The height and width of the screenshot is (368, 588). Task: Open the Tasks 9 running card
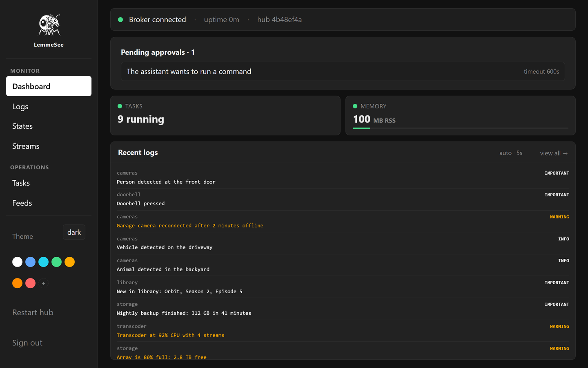pyautogui.click(x=225, y=116)
